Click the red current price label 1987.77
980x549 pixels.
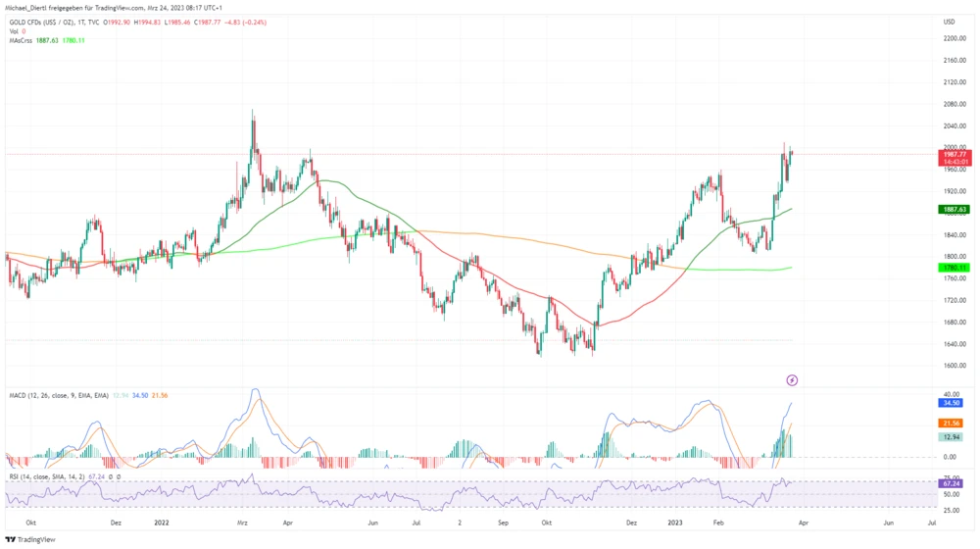point(955,154)
